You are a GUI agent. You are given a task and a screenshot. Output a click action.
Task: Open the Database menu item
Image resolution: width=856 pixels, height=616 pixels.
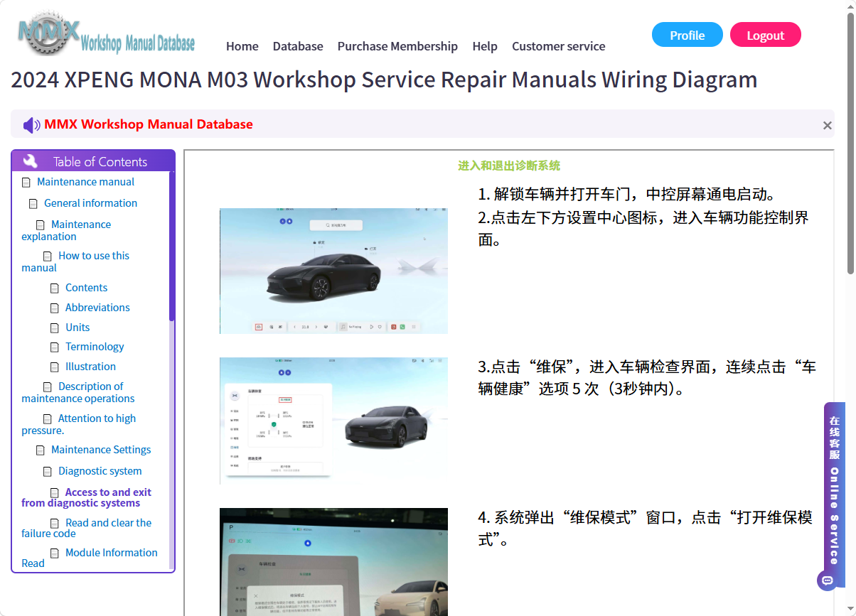pyautogui.click(x=298, y=46)
